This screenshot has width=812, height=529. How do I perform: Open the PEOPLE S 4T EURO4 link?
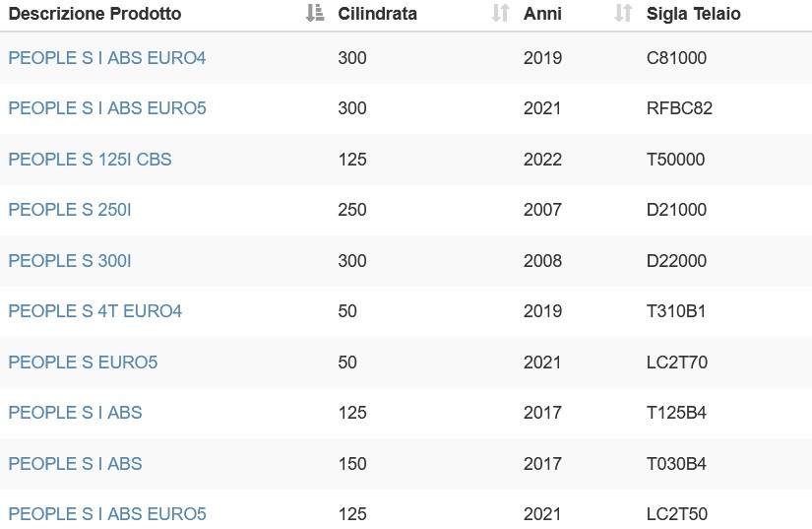tap(95, 311)
